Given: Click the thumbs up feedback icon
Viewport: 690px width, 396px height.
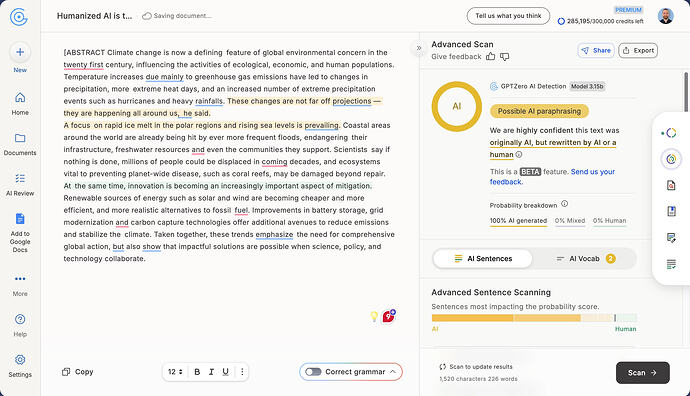Looking at the screenshot, I should pyautogui.click(x=490, y=56).
